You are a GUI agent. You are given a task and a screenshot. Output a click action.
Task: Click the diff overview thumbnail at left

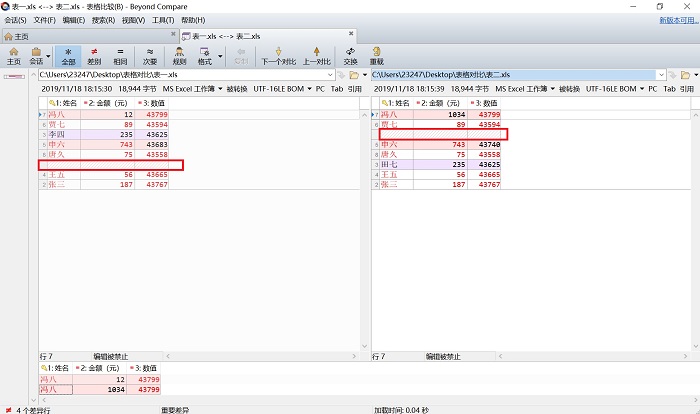tap(14, 77)
